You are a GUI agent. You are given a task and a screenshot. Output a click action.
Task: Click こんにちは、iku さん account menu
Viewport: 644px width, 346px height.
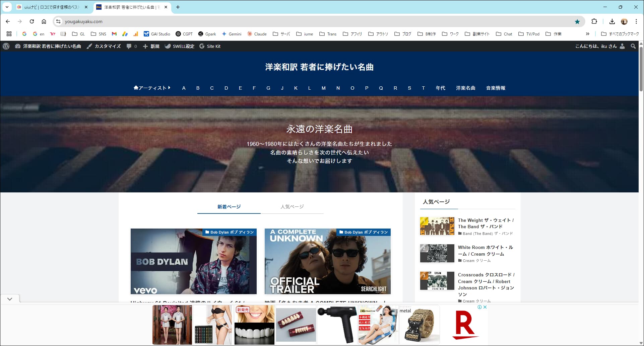[600, 46]
